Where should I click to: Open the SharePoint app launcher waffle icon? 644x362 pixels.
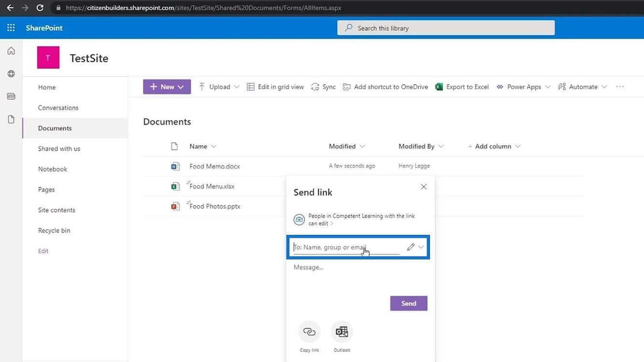11,28
